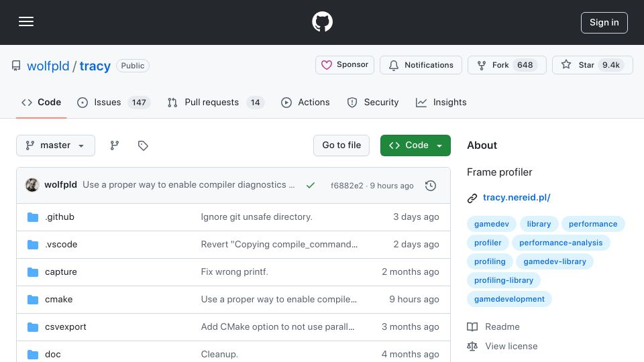Open wolfpld avatar in commit bar
This screenshot has width=644, height=362.
tap(32, 185)
